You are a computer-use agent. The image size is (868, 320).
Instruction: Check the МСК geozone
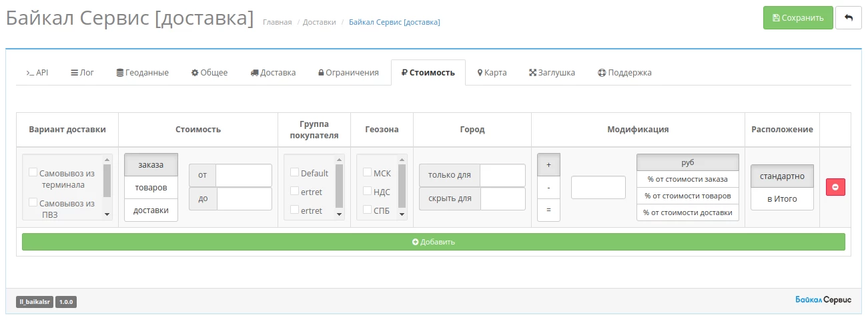(x=367, y=172)
